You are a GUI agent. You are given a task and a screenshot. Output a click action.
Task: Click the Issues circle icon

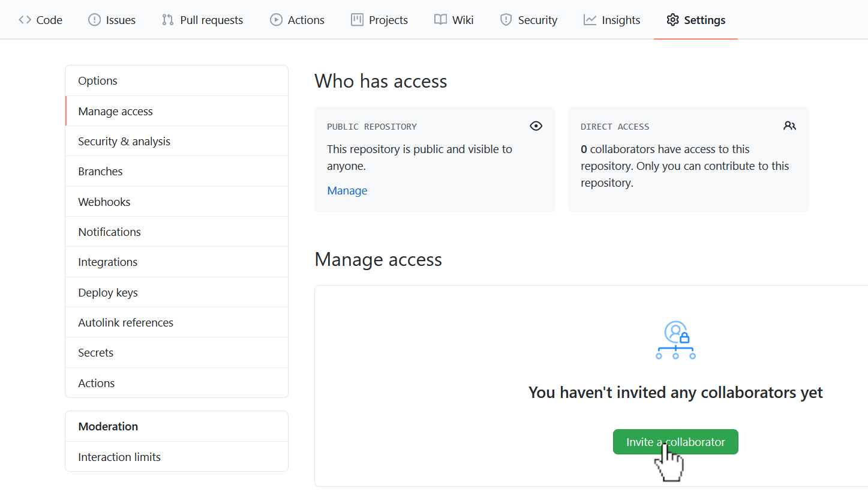click(x=94, y=20)
